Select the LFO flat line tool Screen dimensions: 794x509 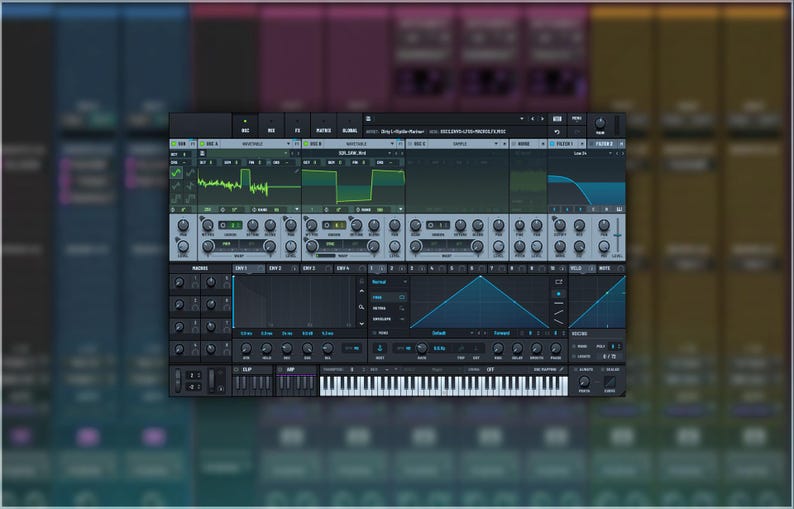559,303
